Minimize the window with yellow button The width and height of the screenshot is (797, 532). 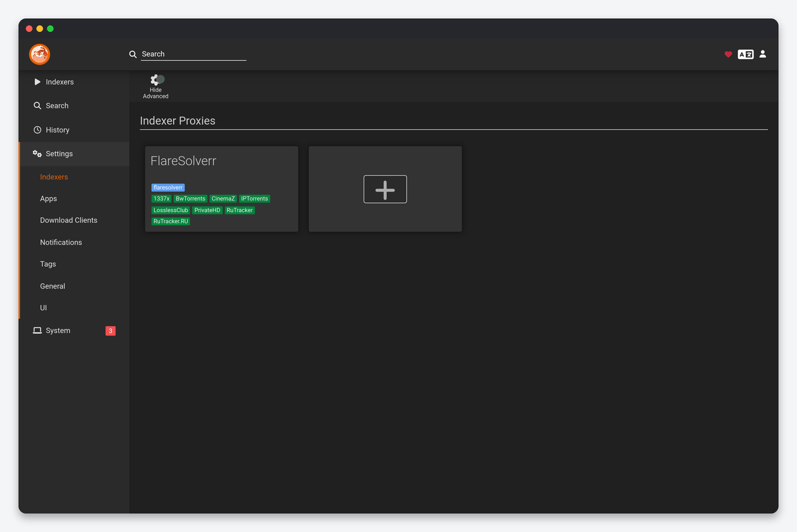click(40, 29)
